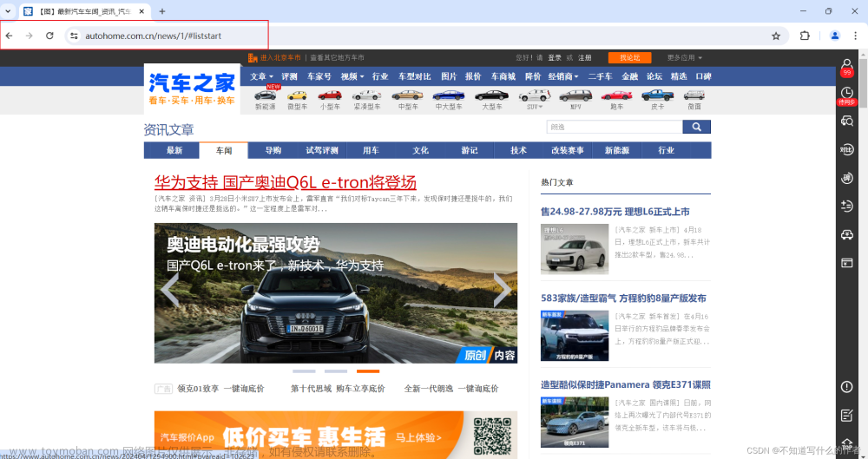Screen dimensions: 868x459
Task: Click the 理想L6 article thumbnail
Action: point(575,249)
